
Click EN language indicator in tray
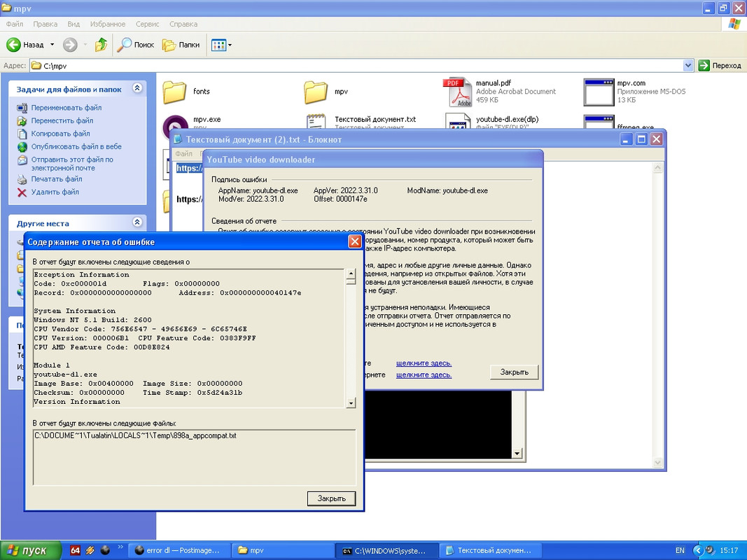pos(680,550)
